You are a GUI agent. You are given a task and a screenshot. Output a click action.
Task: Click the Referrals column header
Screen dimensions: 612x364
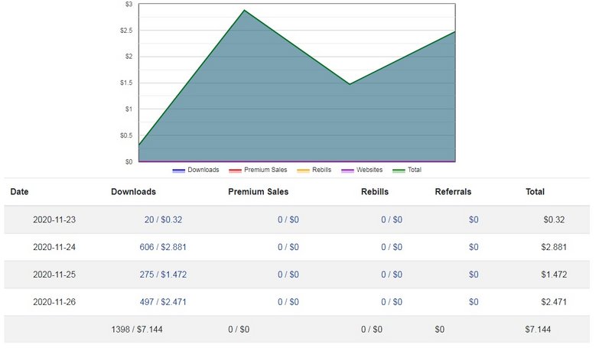(453, 192)
